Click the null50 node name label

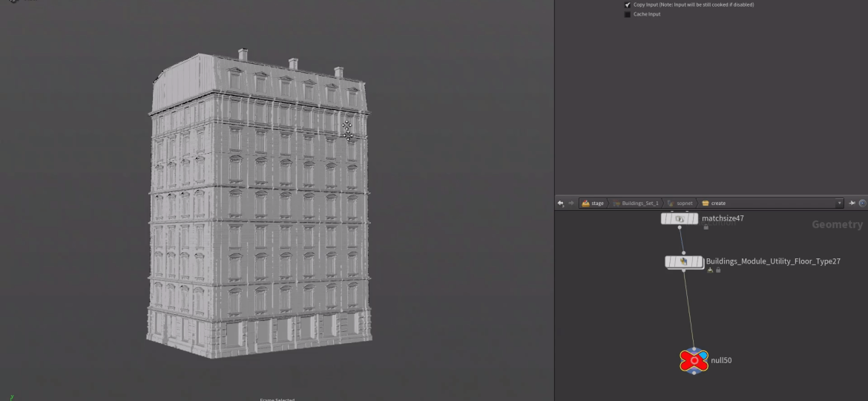pyautogui.click(x=722, y=360)
